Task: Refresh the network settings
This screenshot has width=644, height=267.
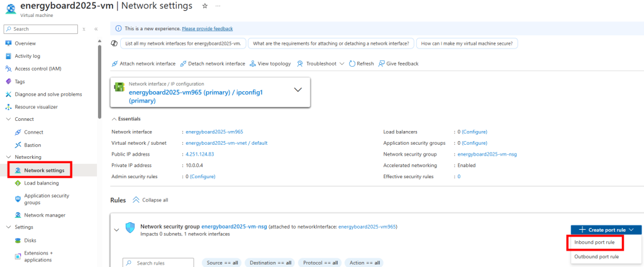Action: (x=362, y=64)
